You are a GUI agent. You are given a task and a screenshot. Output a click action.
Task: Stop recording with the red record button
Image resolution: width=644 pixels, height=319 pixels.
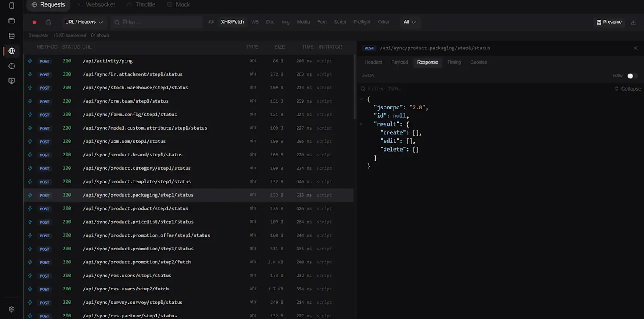pos(34,22)
